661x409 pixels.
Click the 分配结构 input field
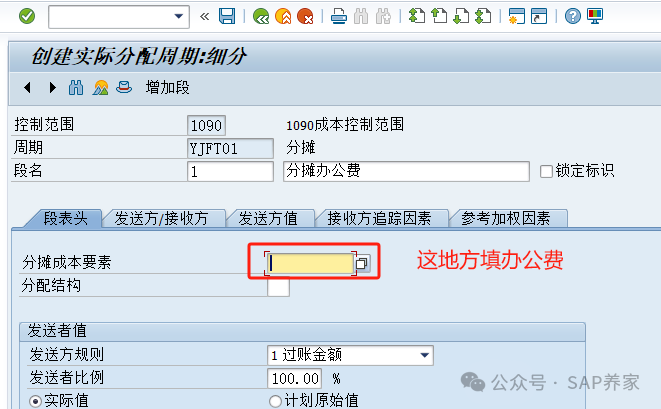pos(278,287)
